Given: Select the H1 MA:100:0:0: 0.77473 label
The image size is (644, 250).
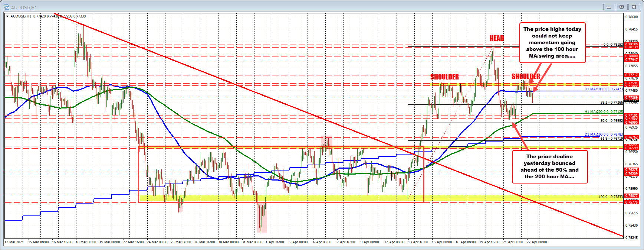Looking at the screenshot, I should click(x=604, y=89).
